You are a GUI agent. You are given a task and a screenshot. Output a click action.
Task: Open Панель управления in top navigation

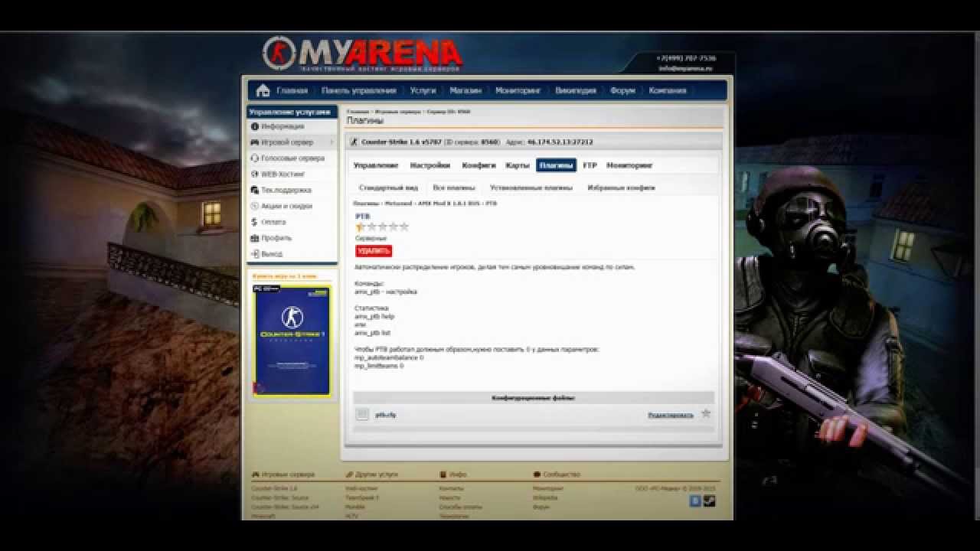click(x=359, y=90)
